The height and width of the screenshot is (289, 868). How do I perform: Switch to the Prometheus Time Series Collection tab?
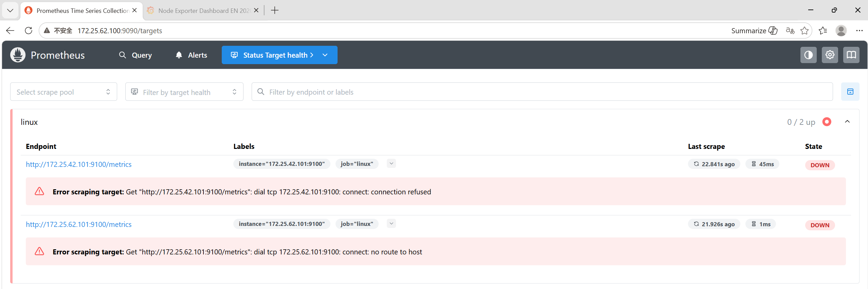82,11
